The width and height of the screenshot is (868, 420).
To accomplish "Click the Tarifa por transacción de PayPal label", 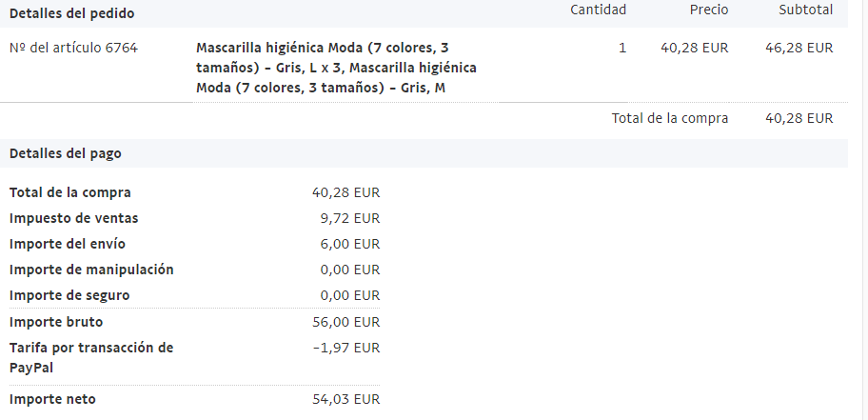I will click(x=91, y=357).
